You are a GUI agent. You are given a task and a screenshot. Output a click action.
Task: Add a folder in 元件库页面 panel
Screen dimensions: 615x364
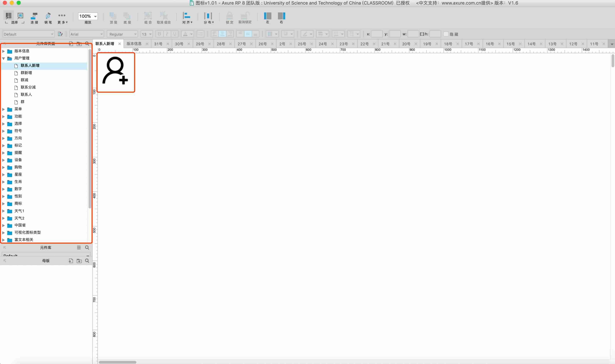coord(79,44)
